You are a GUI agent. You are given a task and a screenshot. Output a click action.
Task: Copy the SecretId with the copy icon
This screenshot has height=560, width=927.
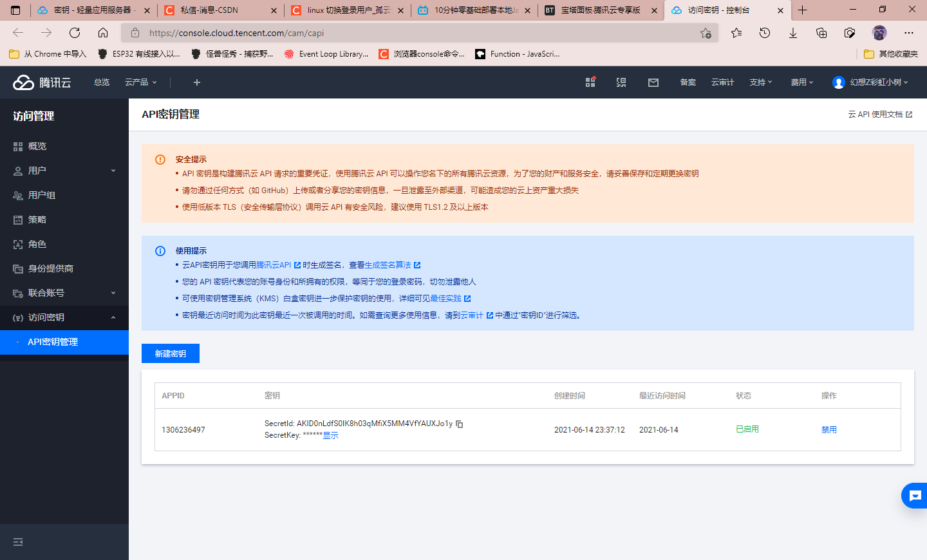460,424
